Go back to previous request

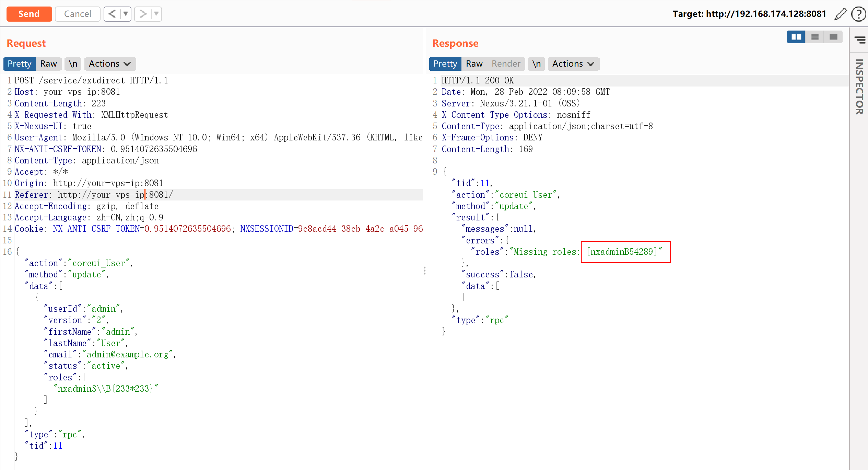[x=112, y=14]
